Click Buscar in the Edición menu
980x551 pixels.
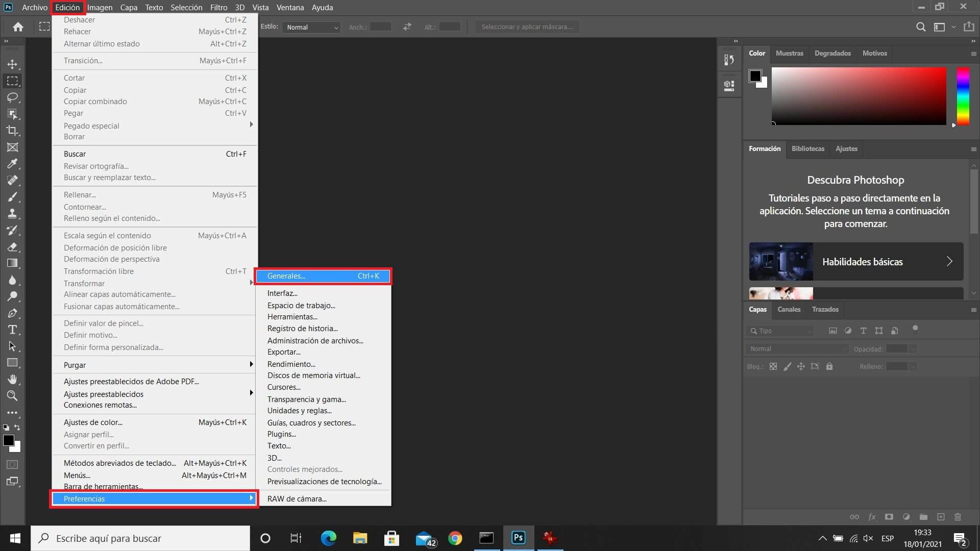tap(154, 154)
